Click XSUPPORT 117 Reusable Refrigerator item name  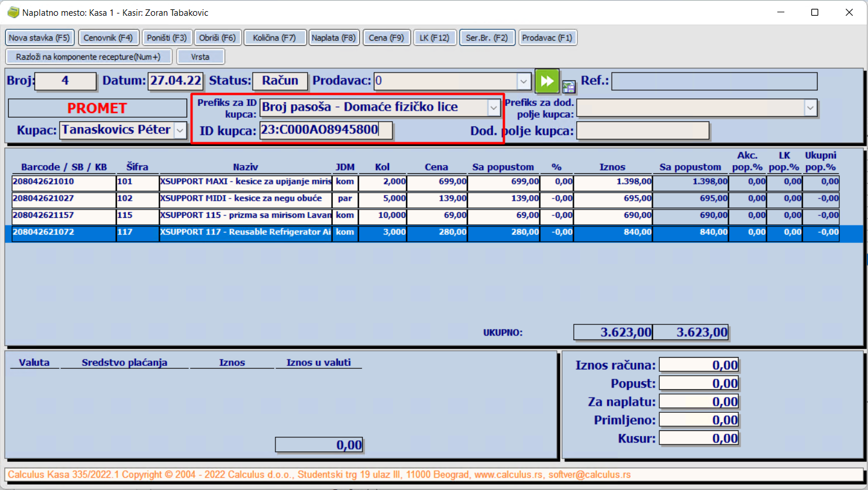[246, 233]
